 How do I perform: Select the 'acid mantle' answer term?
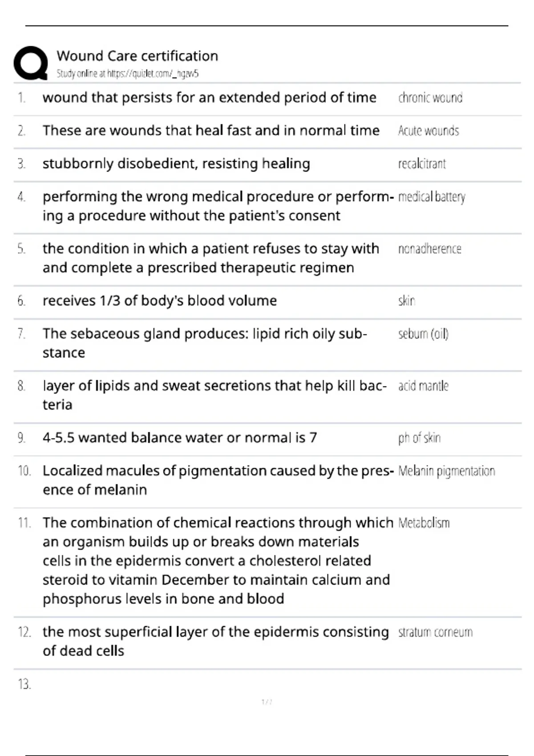(x=423, y=386)
